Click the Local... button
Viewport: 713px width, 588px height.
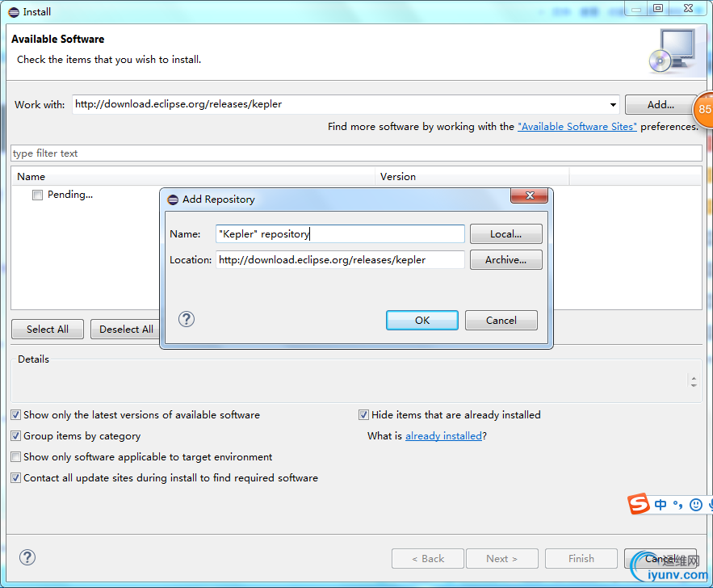click(505, 233)
